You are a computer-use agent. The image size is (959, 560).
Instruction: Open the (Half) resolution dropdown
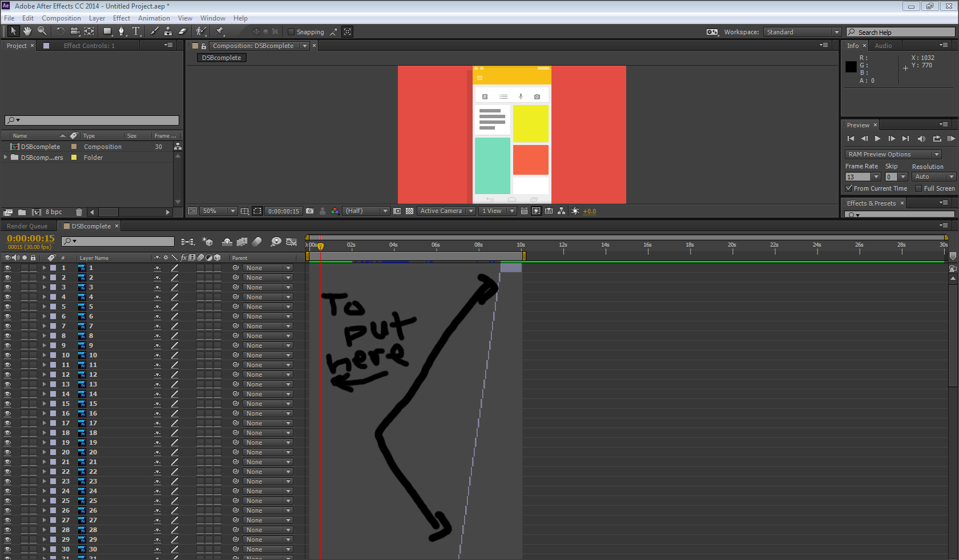[x=366, y=211]
